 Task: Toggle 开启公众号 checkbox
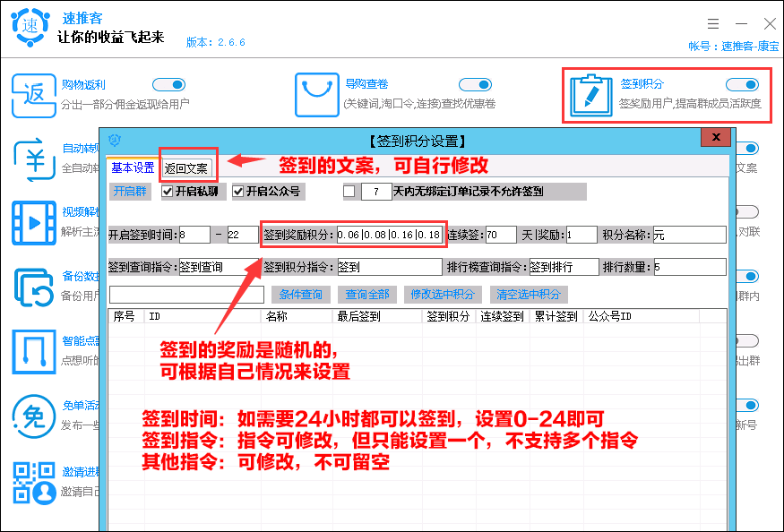click(x=238, y=192)
